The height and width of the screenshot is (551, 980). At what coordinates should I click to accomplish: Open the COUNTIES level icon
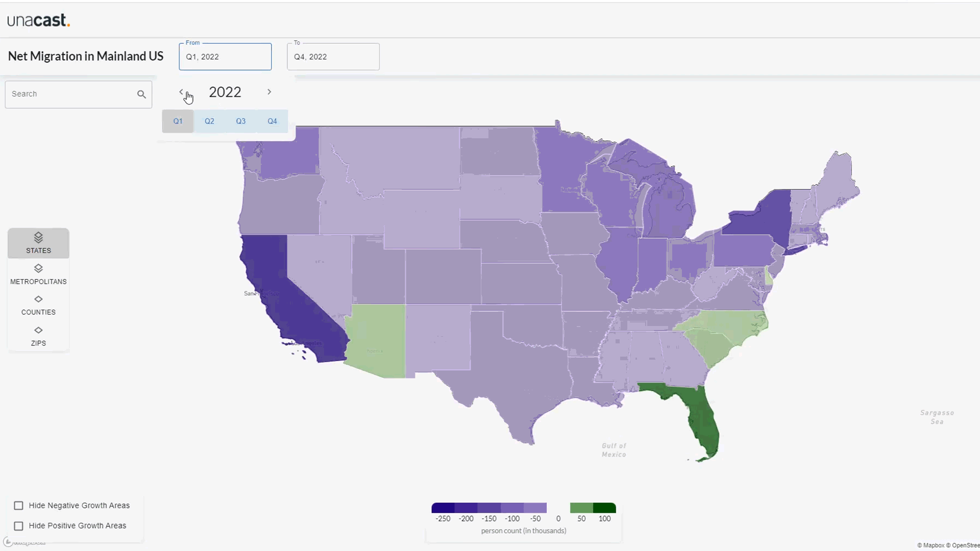[38, 300]
